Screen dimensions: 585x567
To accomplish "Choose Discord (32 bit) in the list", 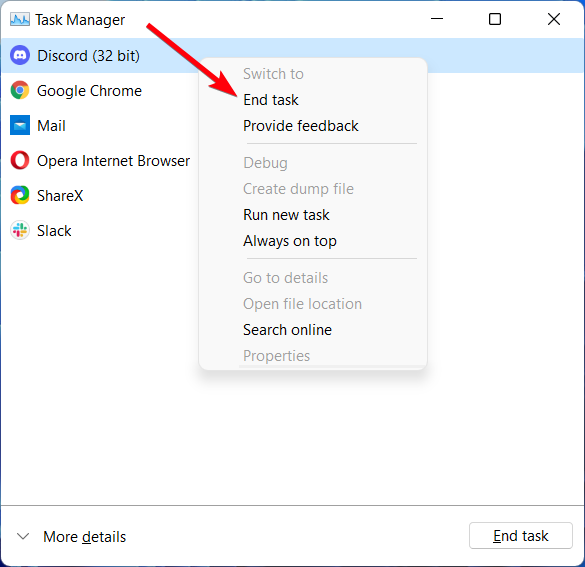I will point(292,56).
